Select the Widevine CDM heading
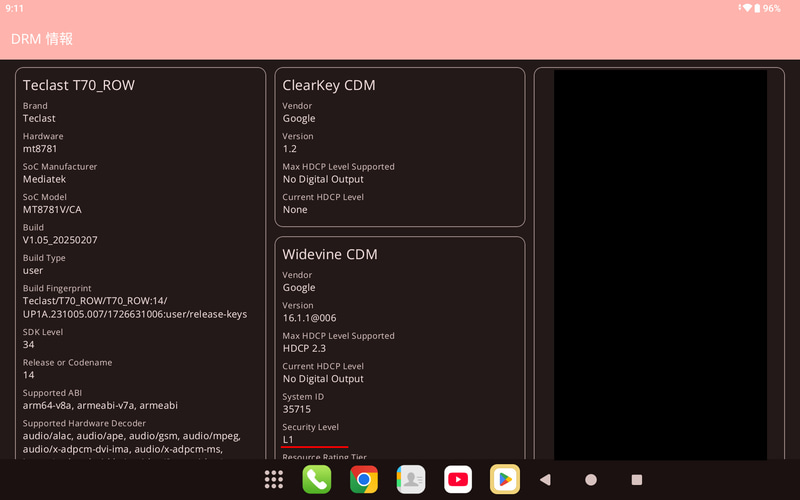 coord(330,255)
